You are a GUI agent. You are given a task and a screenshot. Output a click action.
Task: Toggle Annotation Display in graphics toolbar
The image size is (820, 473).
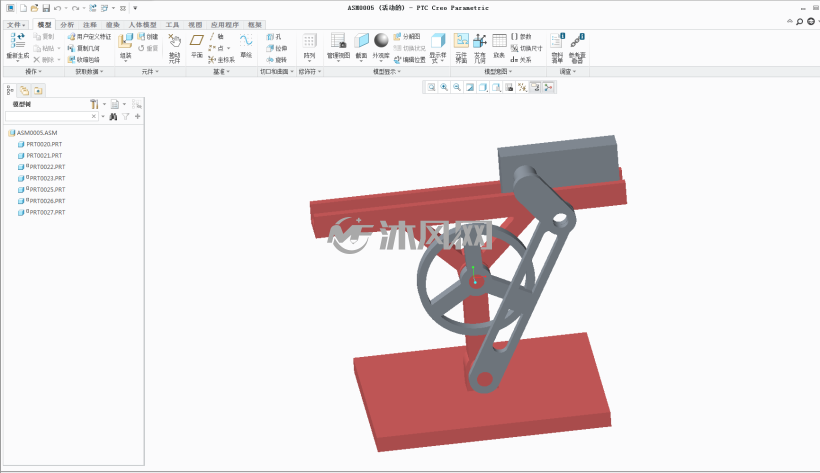tap(535, 87)
